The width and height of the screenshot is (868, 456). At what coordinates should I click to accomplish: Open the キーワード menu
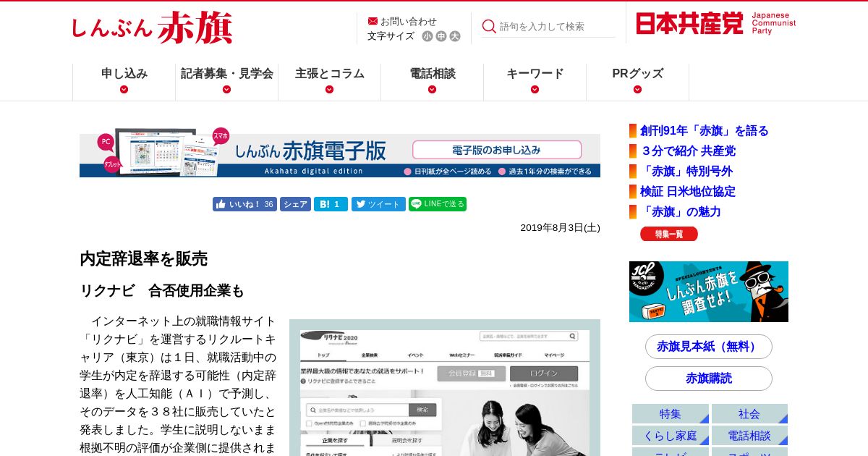(x=535, y=73)
